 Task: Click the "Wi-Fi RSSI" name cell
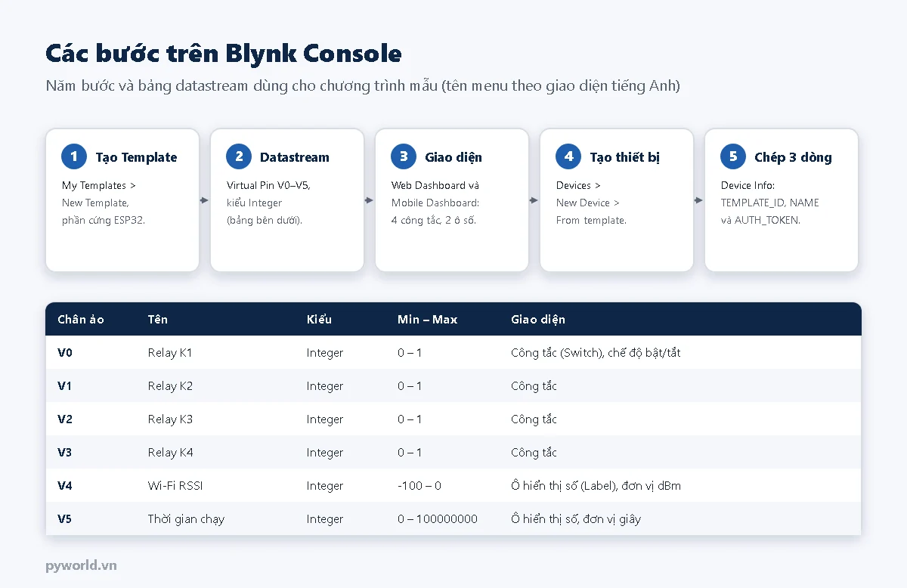pyautogui.click(x=176, y=485)
